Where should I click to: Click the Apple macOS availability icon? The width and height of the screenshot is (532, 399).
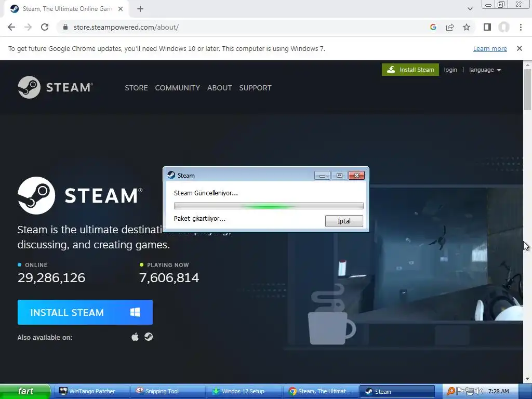point(135,337)
